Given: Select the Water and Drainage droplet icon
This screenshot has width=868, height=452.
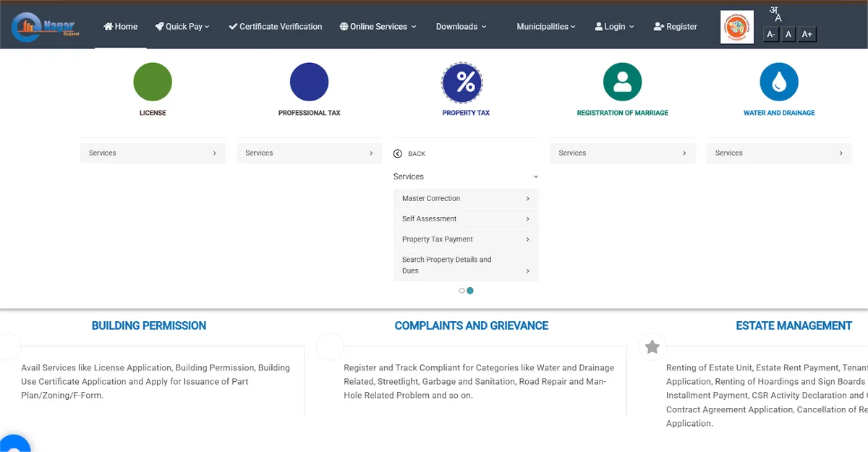Looking at the screenshot, I should click(x=779, y=82).
